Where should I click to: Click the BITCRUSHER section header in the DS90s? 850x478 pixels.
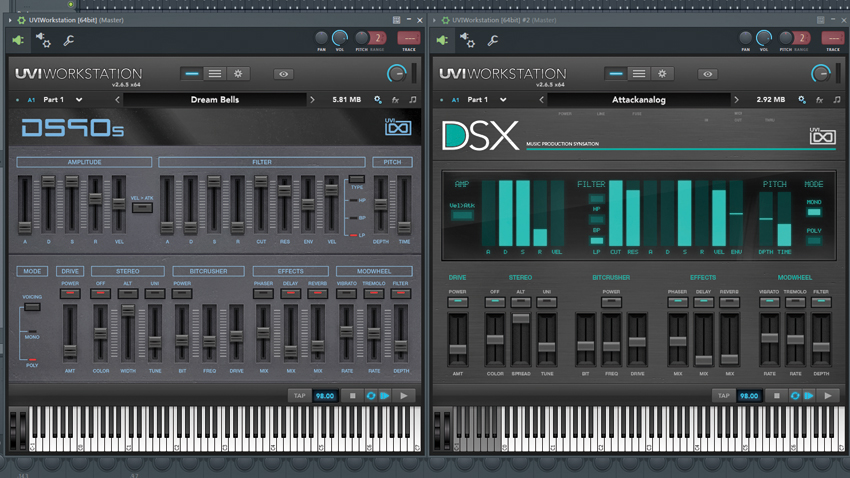coord(208,271)
